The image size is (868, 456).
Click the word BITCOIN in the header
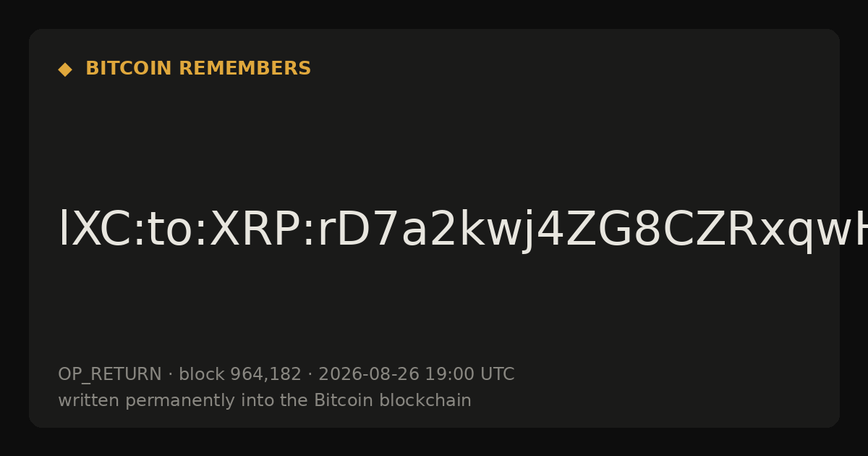click(129, 69)
